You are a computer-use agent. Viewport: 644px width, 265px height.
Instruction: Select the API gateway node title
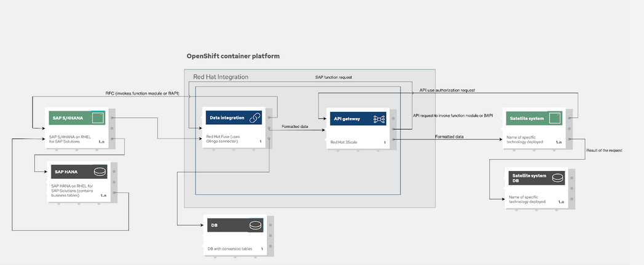coord(348,119)
